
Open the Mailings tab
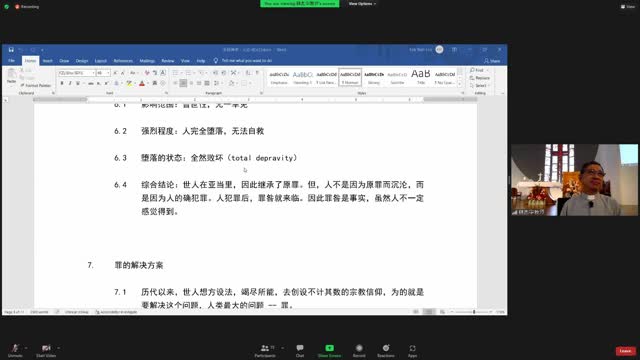click(x=147, y=61)
